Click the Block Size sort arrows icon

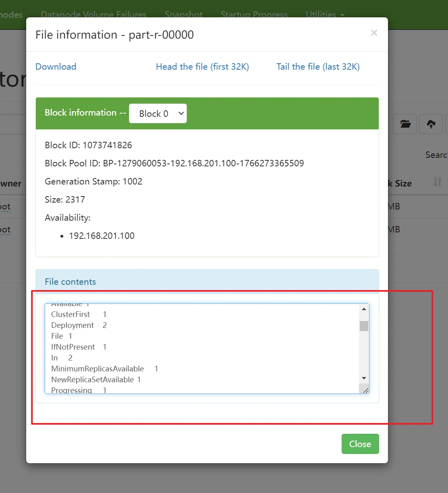click(x=438, y=182)
